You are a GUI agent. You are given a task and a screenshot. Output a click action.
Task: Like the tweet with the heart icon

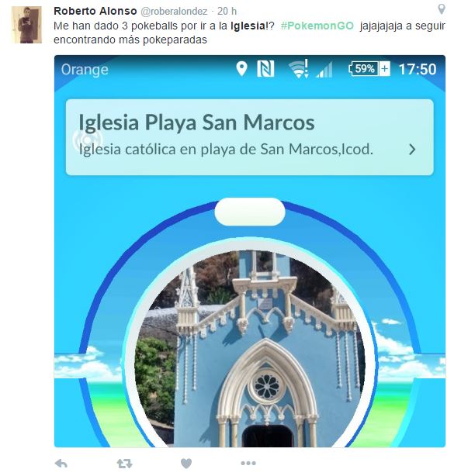tap(186, 464)
